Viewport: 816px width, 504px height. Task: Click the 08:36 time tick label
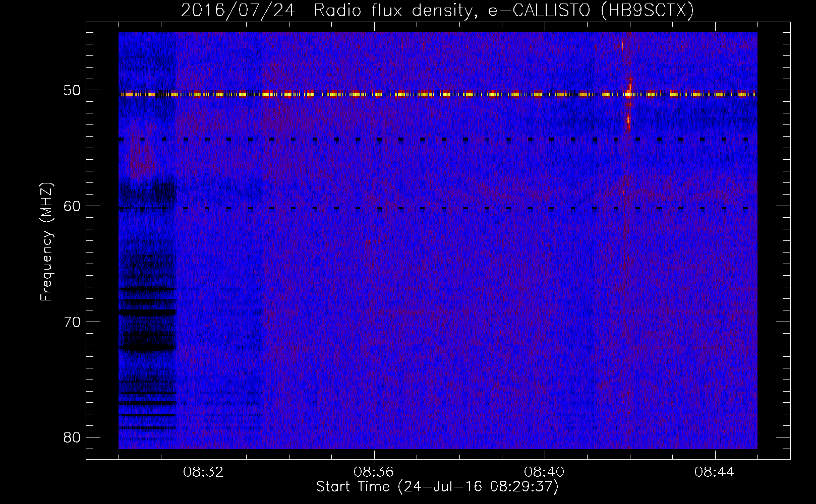[x=374, y=472]
